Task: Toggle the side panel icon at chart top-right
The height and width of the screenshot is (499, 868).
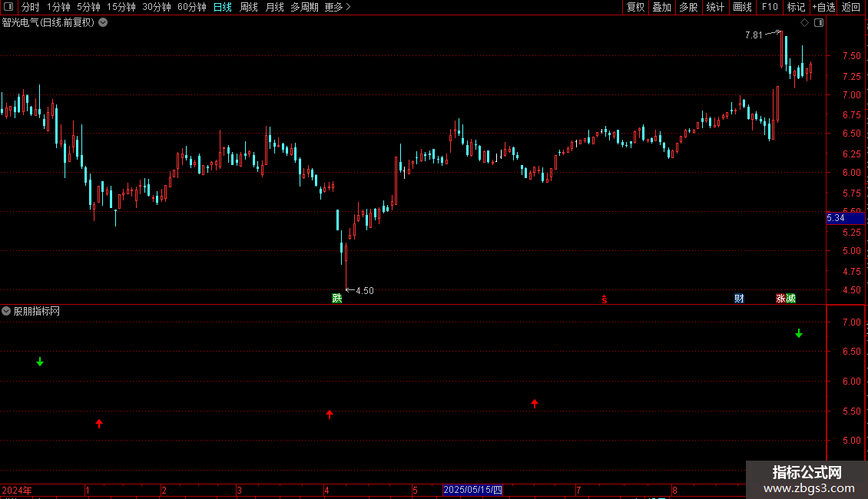Action: click(819, 23)
